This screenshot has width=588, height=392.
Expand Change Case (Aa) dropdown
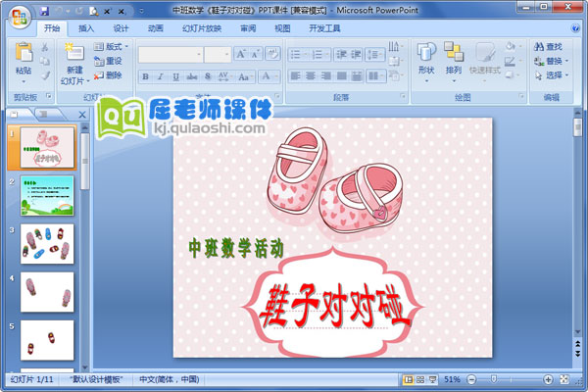tap(245, 76)
